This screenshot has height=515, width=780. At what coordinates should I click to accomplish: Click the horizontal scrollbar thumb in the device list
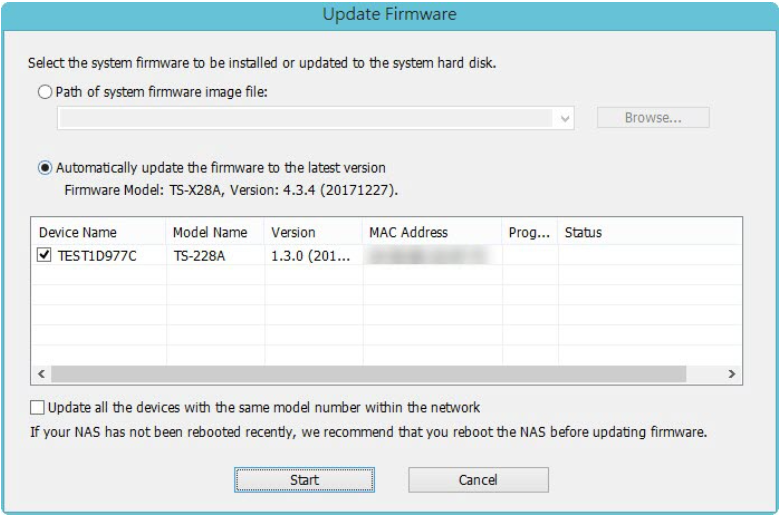[x=368, y=373]
